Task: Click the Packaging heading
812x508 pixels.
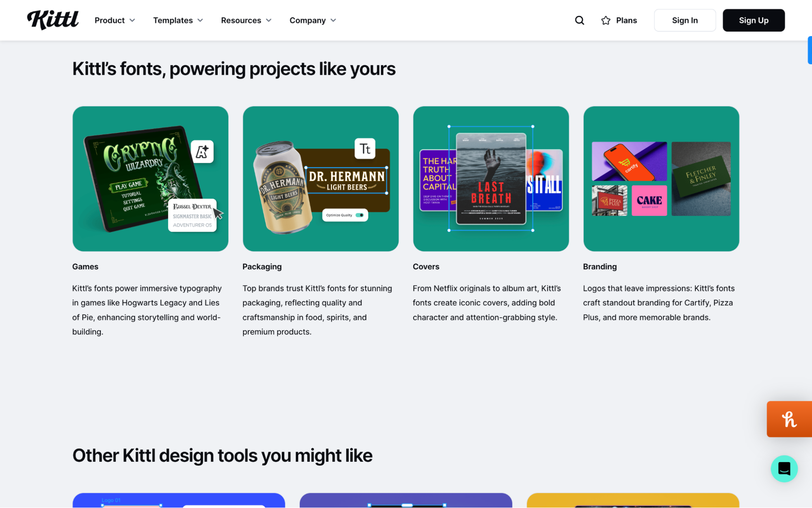Action: 262,267
